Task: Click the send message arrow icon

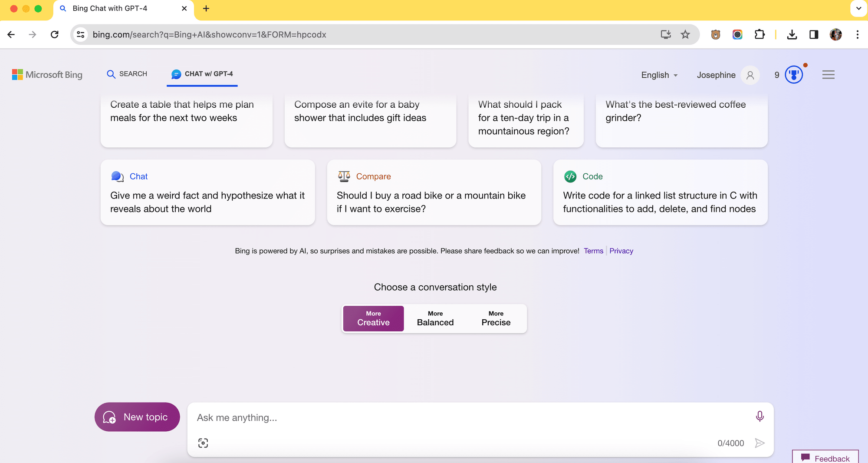Action: tap(759, 443)
